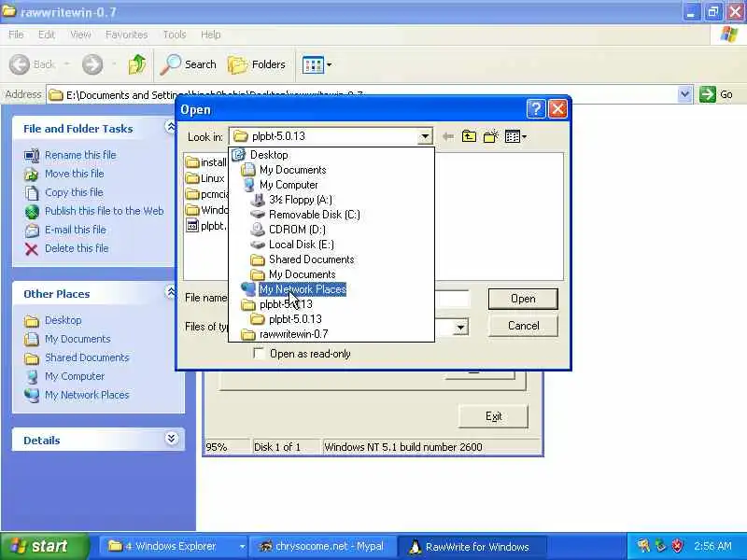
Task: Open the Tools menu
Action: tap(175, 35)
